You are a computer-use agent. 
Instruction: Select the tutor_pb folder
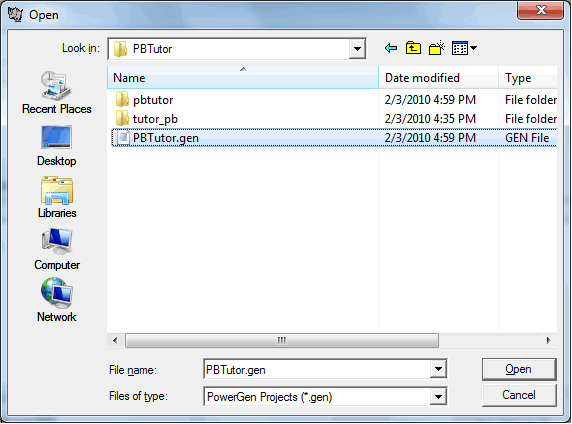(x=155, y=119)
